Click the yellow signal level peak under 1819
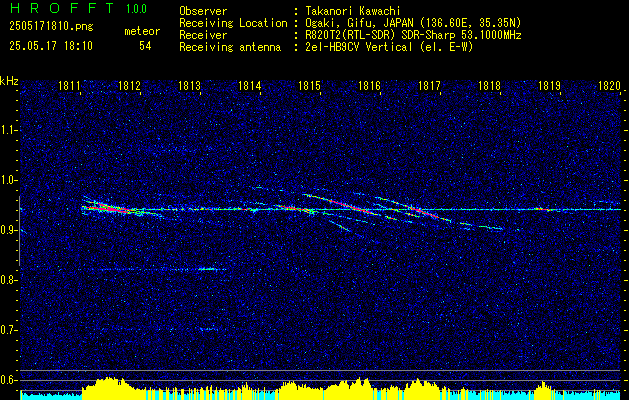Image resolution: width=629 pixels, height=400 pixels. coord(544,390)
